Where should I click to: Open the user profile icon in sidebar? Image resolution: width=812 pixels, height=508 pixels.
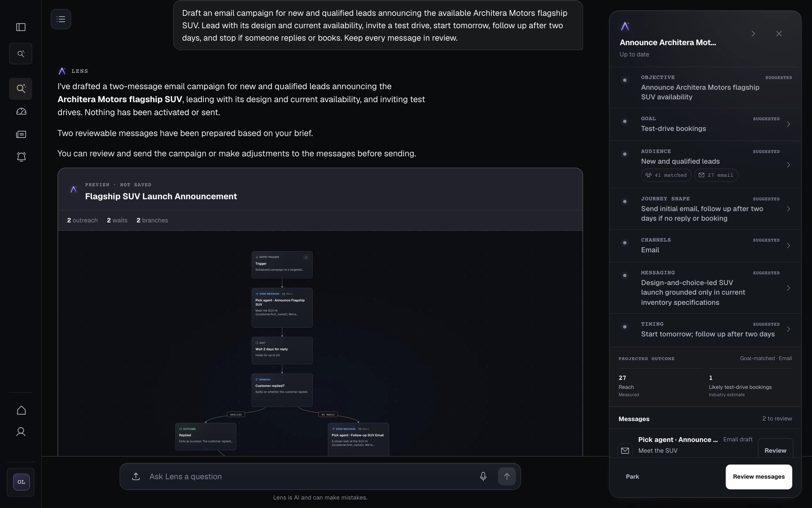pos(21,432)
